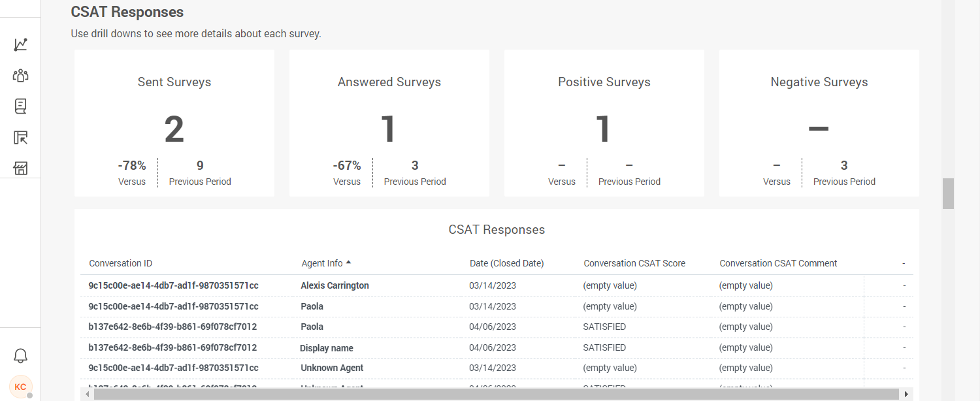
Task: Open the marketplace/storefront icon in the sidebar
Action: point(20,168)
